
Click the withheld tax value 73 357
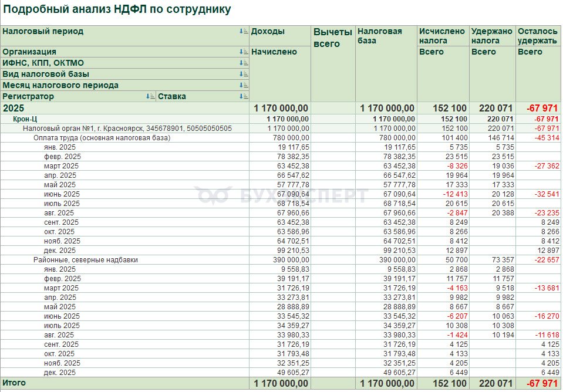click(503, 259)
